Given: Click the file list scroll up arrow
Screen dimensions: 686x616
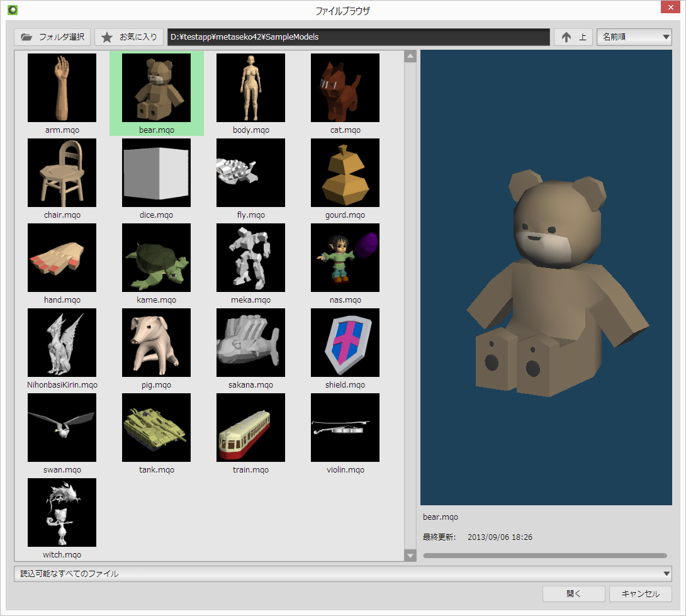Looking at the screenshot, I should tap(410, 57).
